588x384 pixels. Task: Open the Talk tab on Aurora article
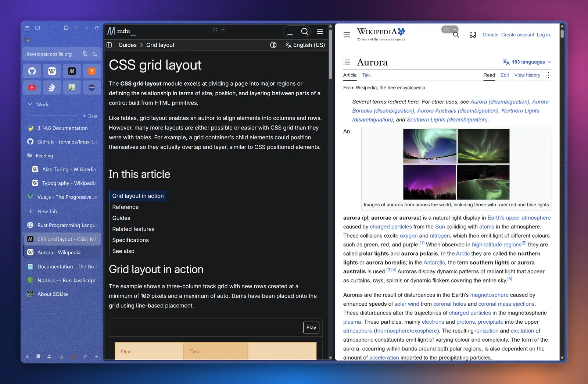(x=366, y=75)
